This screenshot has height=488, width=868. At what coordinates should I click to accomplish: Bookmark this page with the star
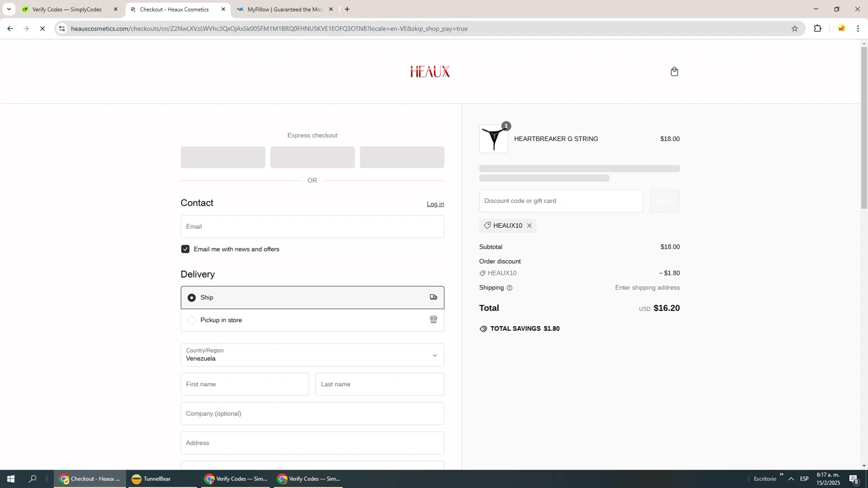pos(795,28)
